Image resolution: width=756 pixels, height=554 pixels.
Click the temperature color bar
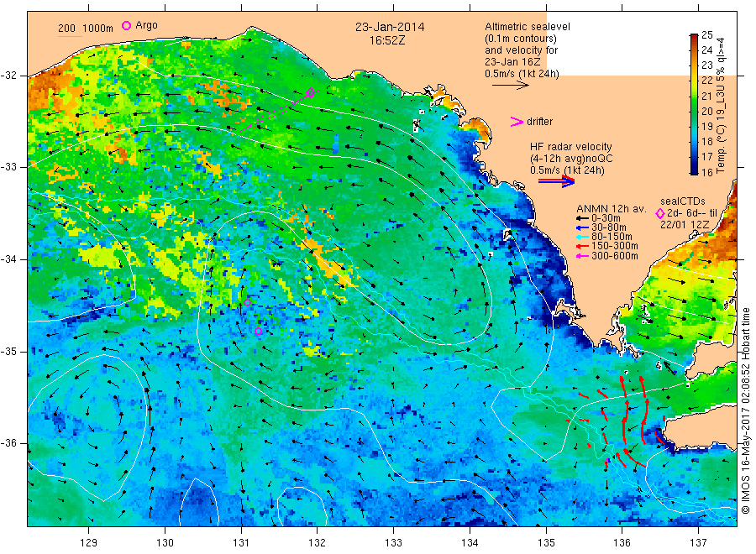[x=694, y=103]
